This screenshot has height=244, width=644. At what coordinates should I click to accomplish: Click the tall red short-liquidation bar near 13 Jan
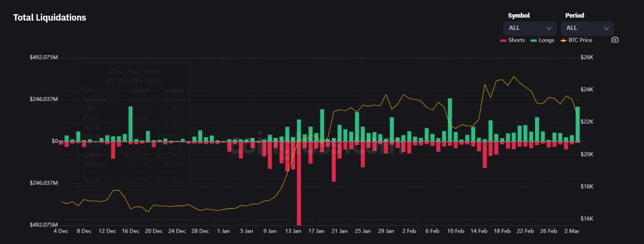[298, 183]
